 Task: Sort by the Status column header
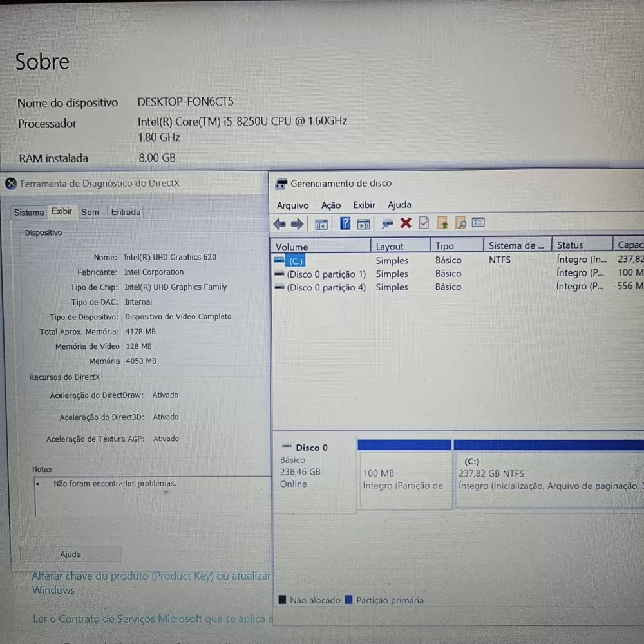pyautogui.click(x=582, y=245)
